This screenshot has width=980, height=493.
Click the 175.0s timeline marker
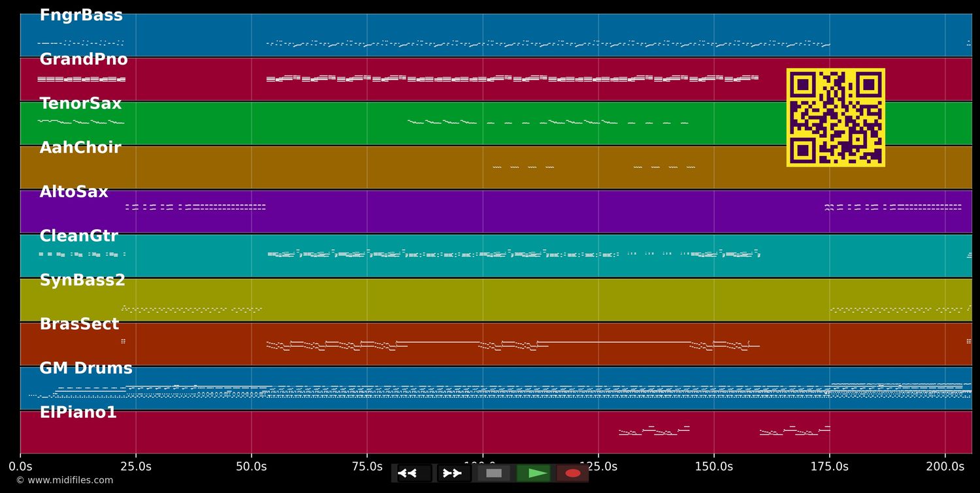point(830,466)
